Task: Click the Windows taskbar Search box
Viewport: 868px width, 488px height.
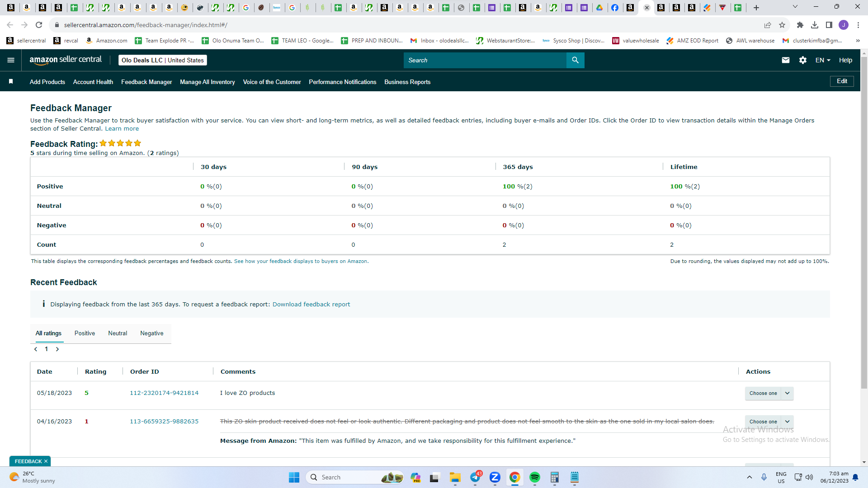Action: (354, 477)
